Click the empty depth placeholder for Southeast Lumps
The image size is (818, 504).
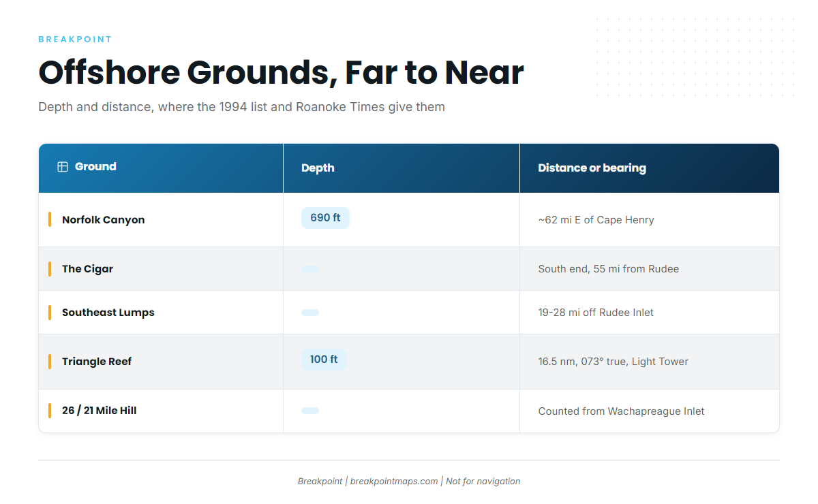coord(310,313)
